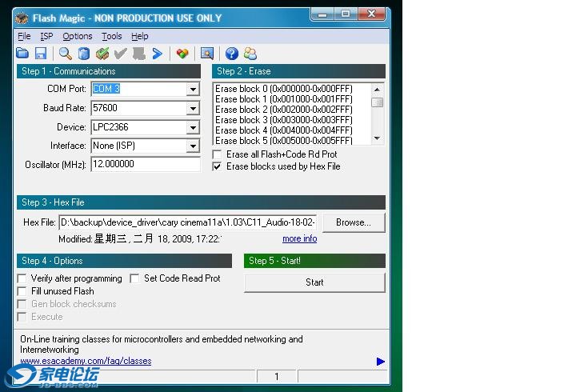Click the Browse... button
Screen dimensions: 576x392
tap(354, 222)
